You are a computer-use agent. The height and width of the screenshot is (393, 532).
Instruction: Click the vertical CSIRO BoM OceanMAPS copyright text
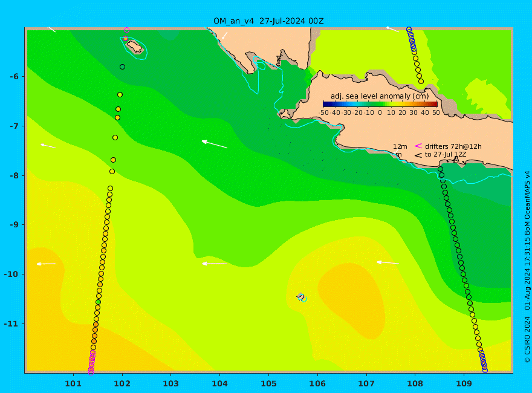point(527,267)
